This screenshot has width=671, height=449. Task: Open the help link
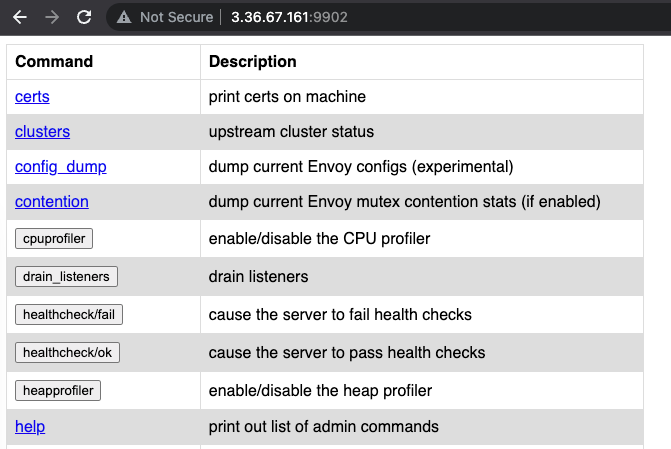(x=30, y=427)
